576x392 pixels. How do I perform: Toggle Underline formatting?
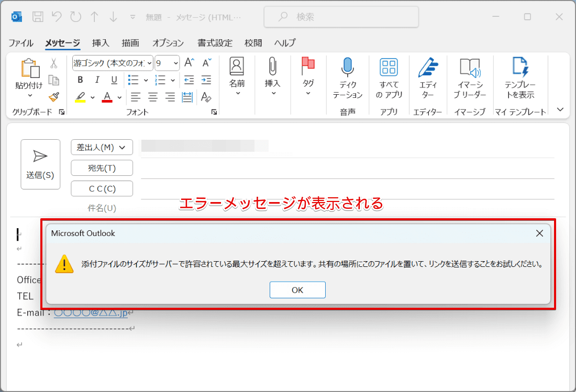coord(114,80)
